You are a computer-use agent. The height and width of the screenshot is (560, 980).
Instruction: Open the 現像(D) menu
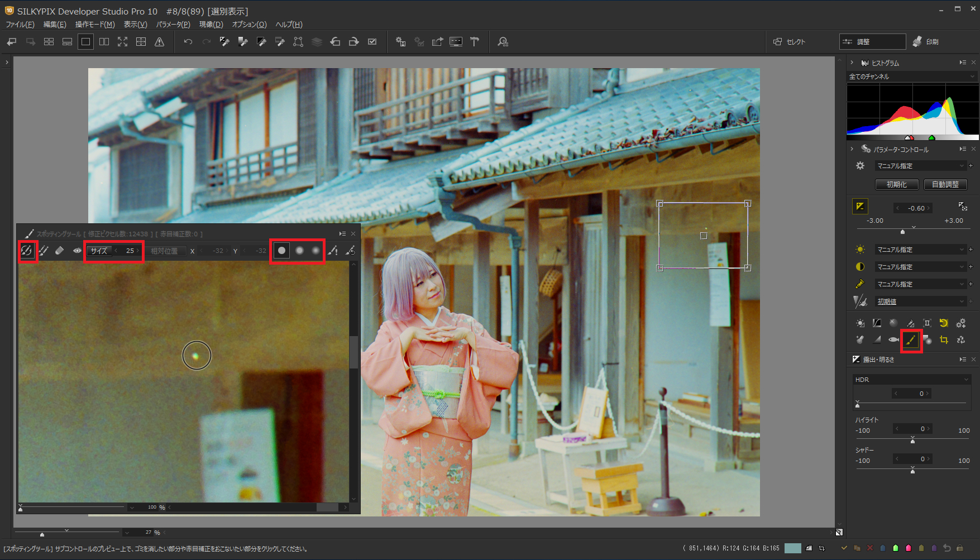(x=211, y=25)
